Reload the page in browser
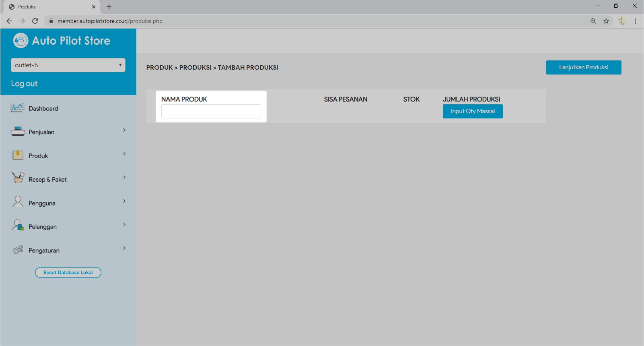The width and height of the screenshot is (644, 346). [x=35, y=21]
